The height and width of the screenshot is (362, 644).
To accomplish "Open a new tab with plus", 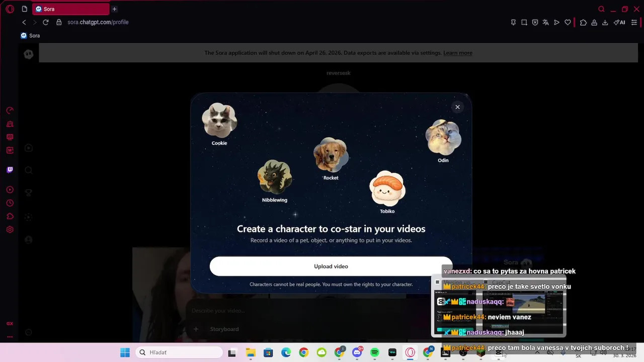I will point(115,9).
